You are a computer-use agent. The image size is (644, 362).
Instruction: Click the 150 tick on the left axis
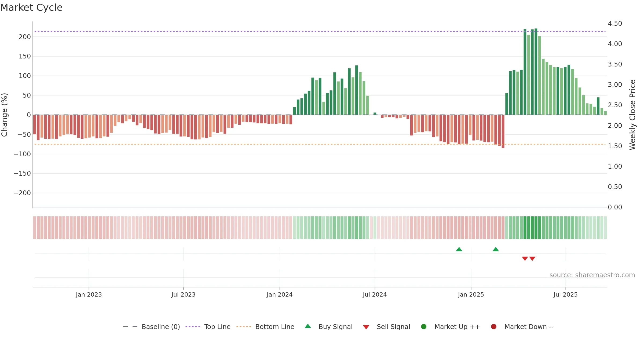(x=25, y=56)
